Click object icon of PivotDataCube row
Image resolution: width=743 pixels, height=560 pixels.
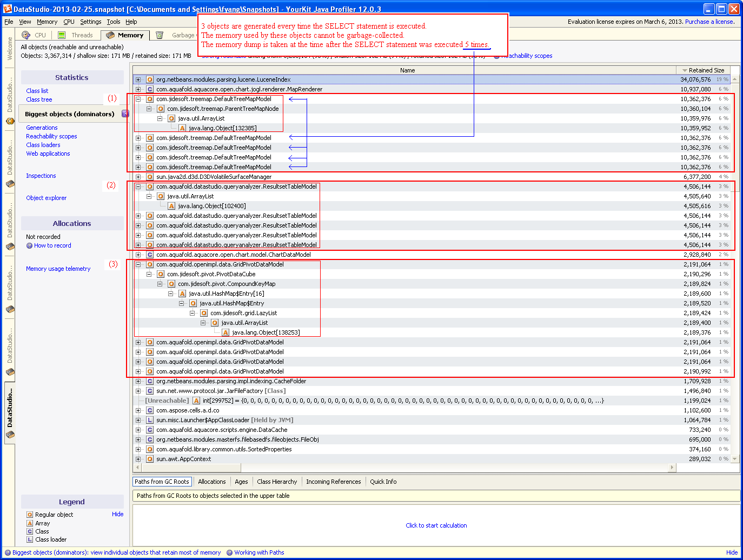point(161,274)
